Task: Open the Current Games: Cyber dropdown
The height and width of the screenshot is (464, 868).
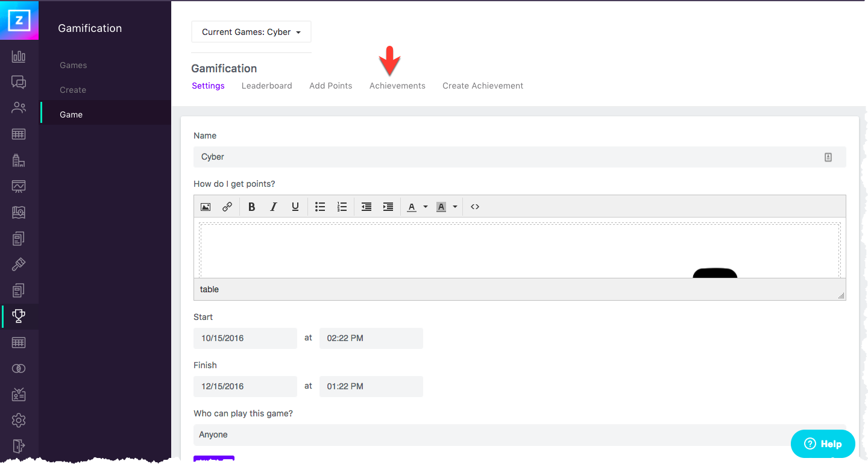Action: [x=251, y=32]
